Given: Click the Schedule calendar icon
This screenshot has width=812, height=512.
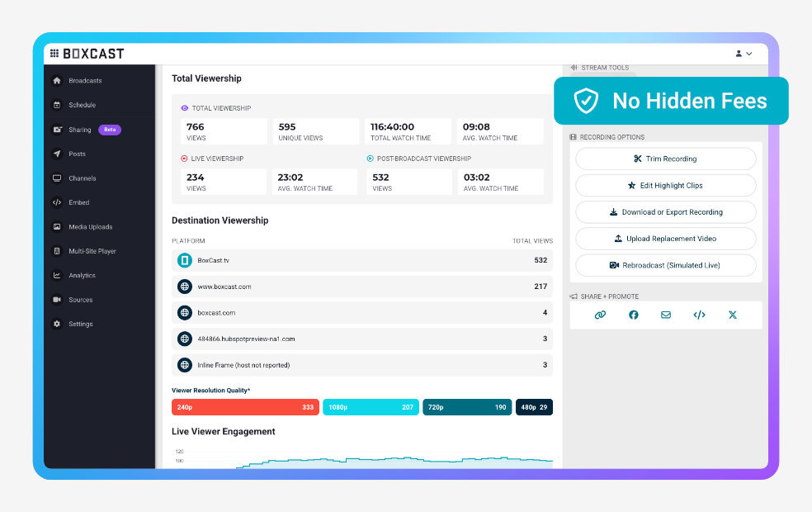Looking at the screenshot, I should (57, 105).
